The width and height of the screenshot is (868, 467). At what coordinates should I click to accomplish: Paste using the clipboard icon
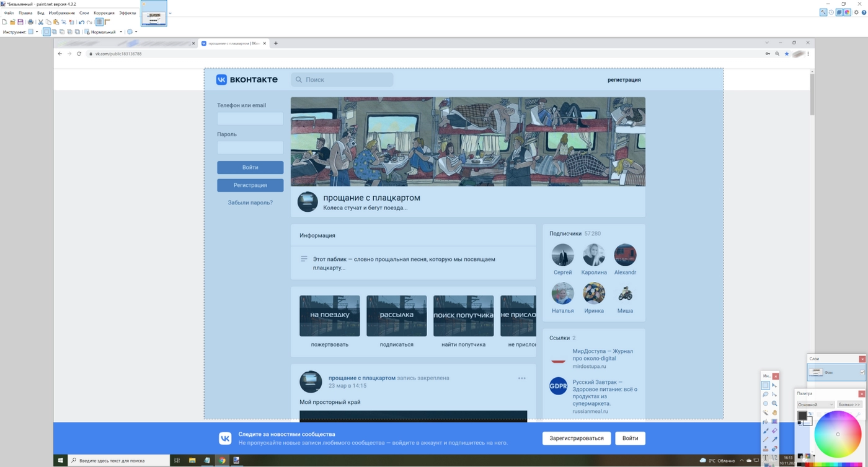pyautogui.click(x=56, y=22)
